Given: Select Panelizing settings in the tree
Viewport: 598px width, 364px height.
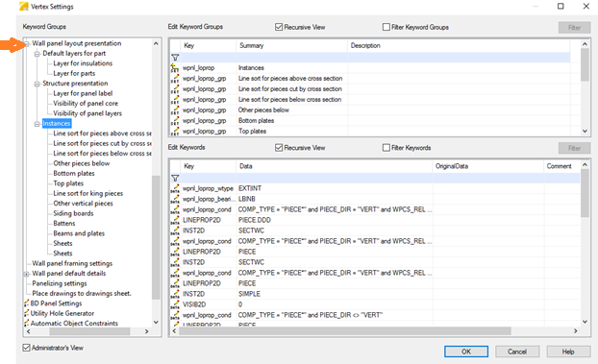Looking at the screenshot, I should [x=60, y=283].
